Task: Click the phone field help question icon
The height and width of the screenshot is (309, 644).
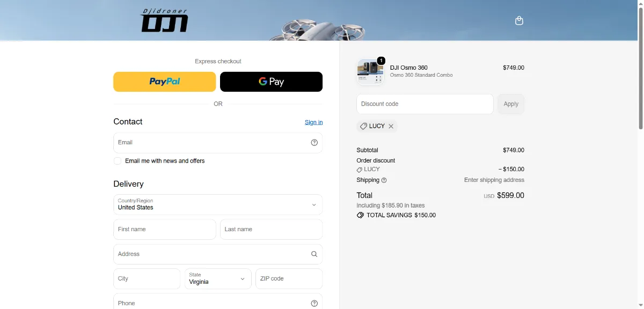Action: pyautogui.click(x=314, y=304)
